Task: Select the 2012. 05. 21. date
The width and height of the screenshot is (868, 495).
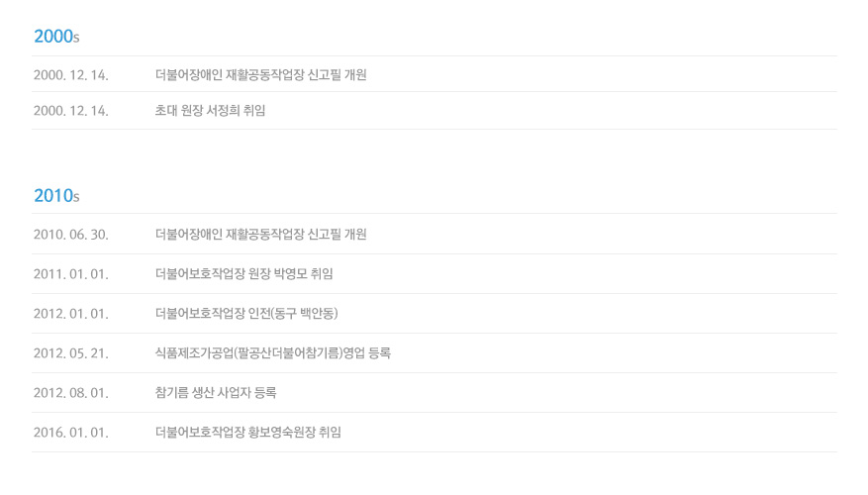Action: click(x=70, y=353)
